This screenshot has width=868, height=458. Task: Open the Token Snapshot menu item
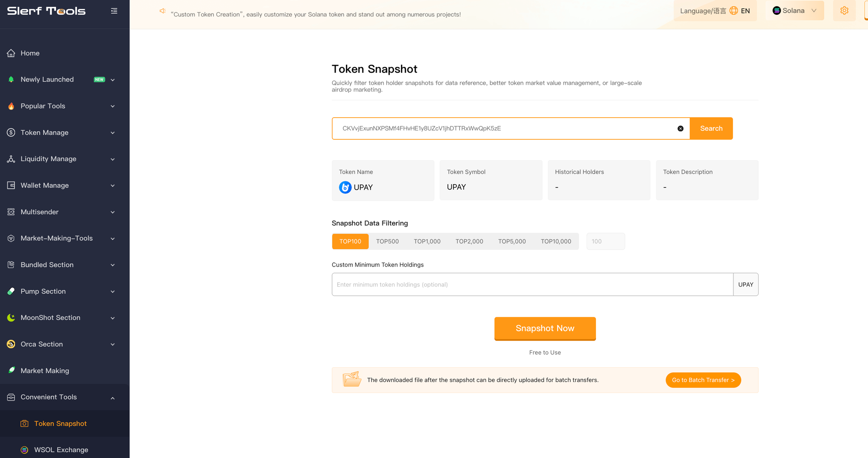(x=65, y=423)
